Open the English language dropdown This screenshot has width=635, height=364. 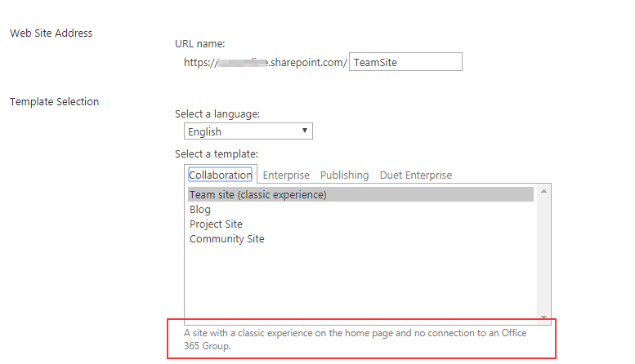248,131
